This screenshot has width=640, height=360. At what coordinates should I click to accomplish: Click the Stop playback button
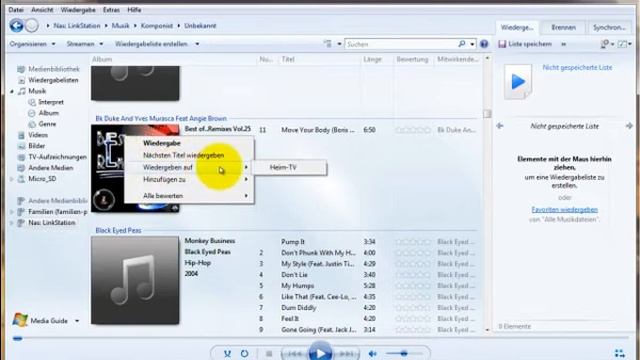269,354
